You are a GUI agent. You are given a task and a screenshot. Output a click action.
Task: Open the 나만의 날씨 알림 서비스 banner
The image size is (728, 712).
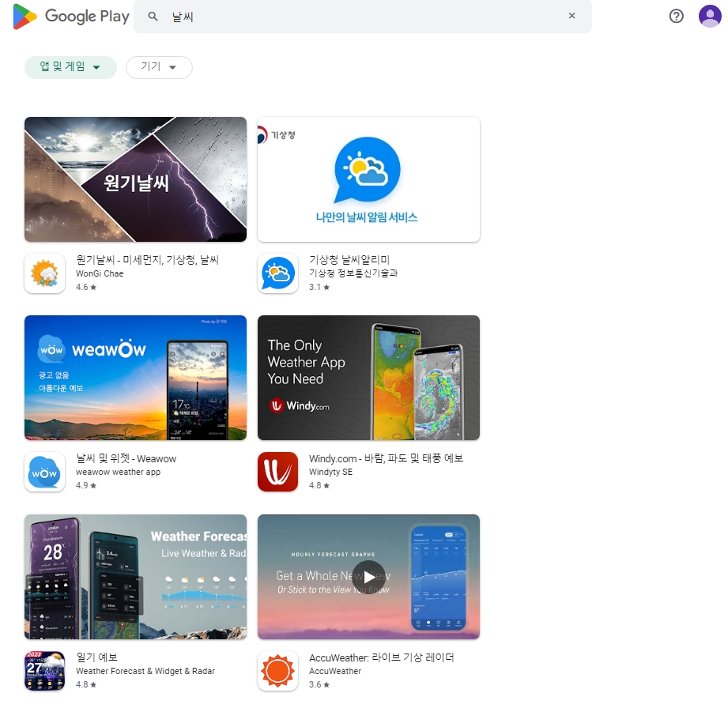pyautogui.click(x=368, y=179)
